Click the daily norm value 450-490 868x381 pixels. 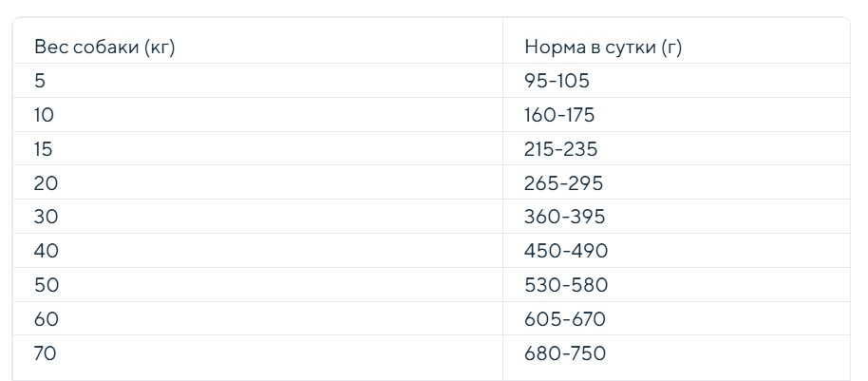coord(566,251)
